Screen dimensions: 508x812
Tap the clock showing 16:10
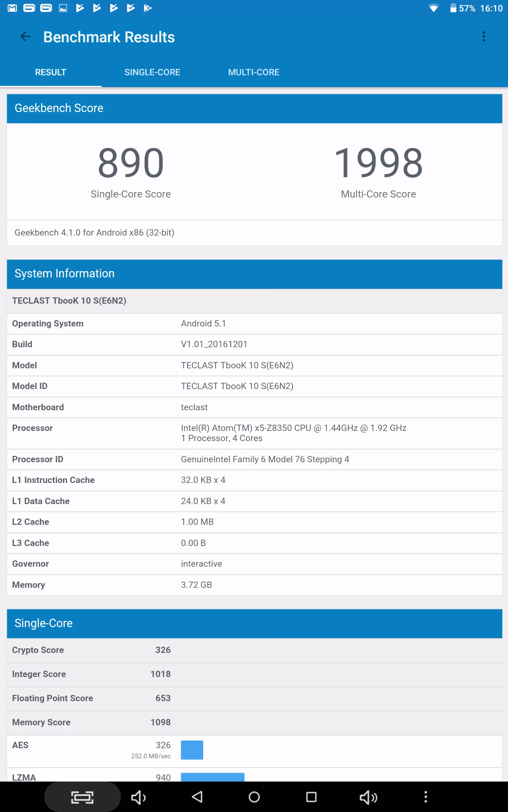[x=491, y=8]
